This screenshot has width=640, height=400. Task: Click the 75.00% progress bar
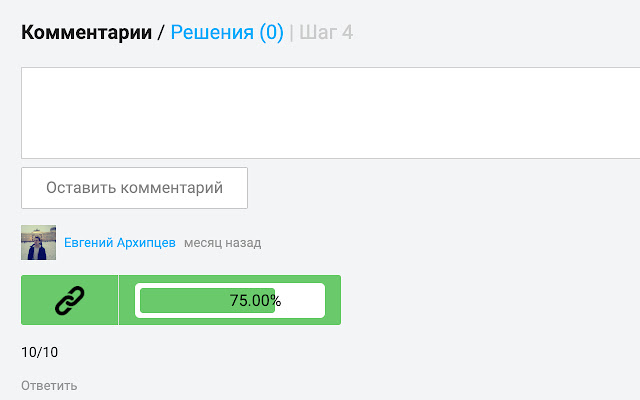click(232, 300)
